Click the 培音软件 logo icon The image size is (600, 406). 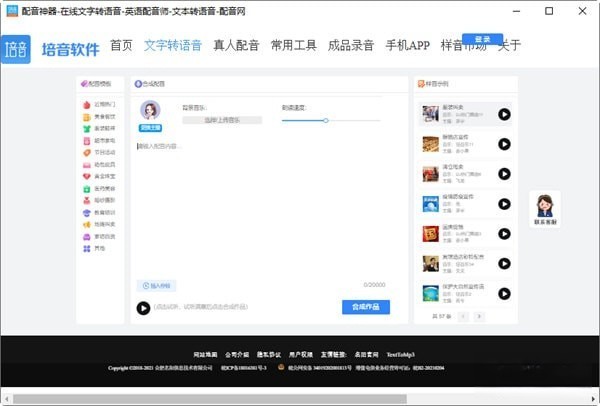pos(16,49)
